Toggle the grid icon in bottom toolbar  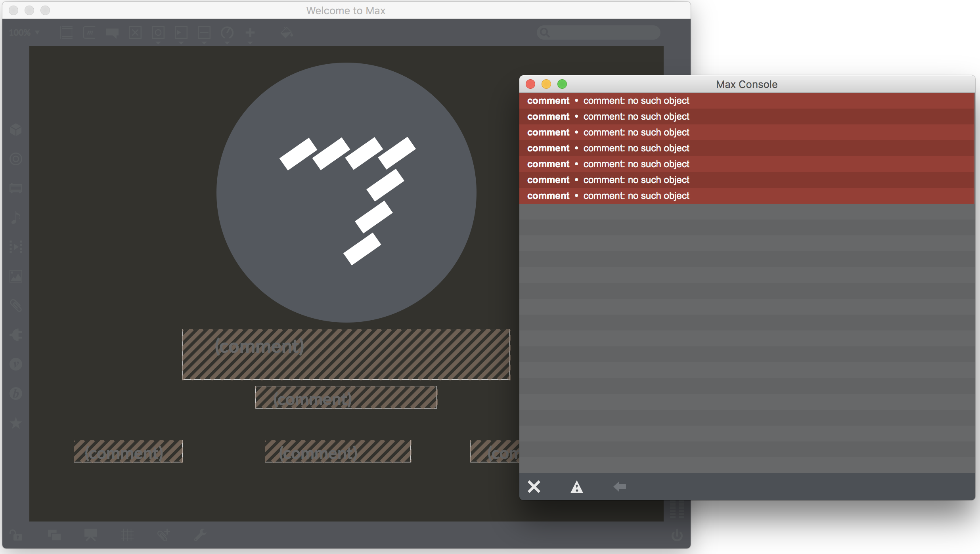click(127, 535)
